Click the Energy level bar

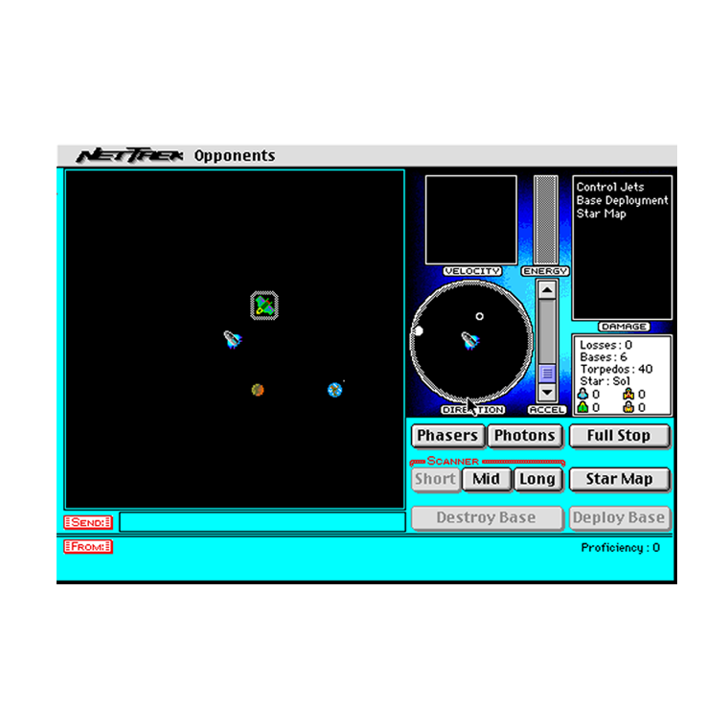pyautogui.click(x=546, y=219)
